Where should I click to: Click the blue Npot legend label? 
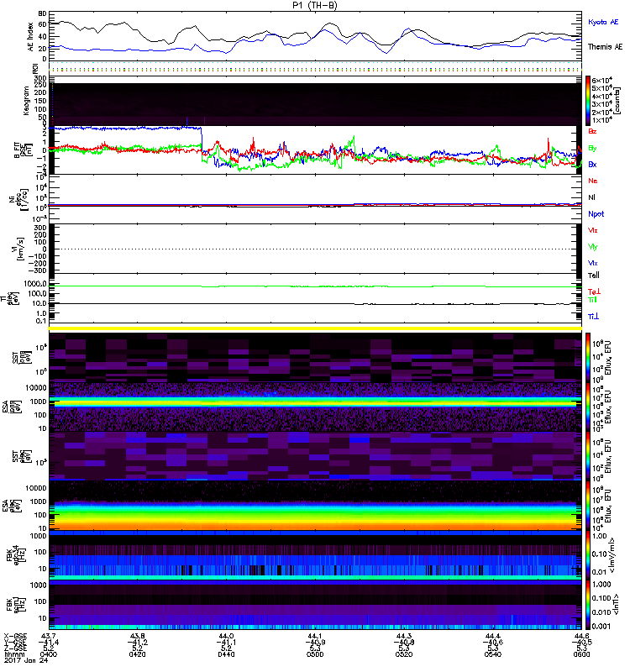pos(595,213)
